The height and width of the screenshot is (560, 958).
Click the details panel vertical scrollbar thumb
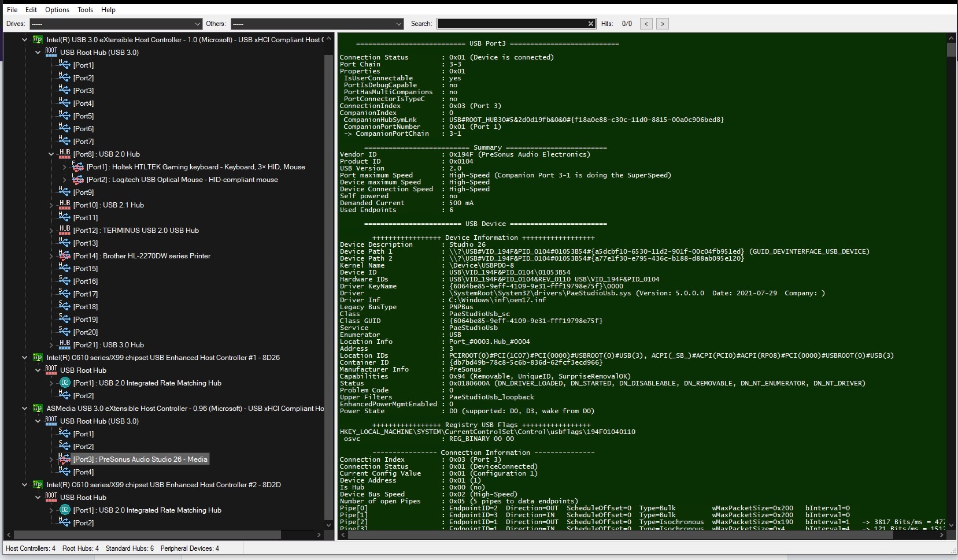click(x=951, y=50)
